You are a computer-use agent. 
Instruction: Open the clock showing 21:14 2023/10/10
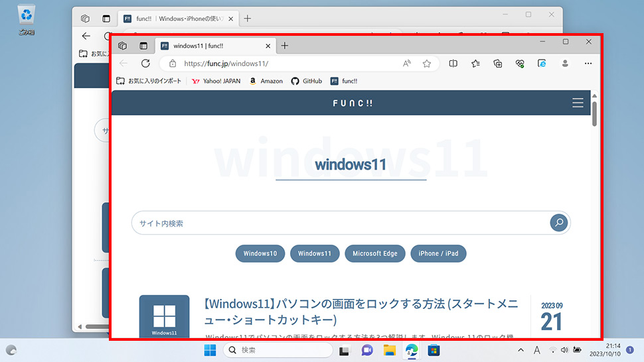point(605,350)
